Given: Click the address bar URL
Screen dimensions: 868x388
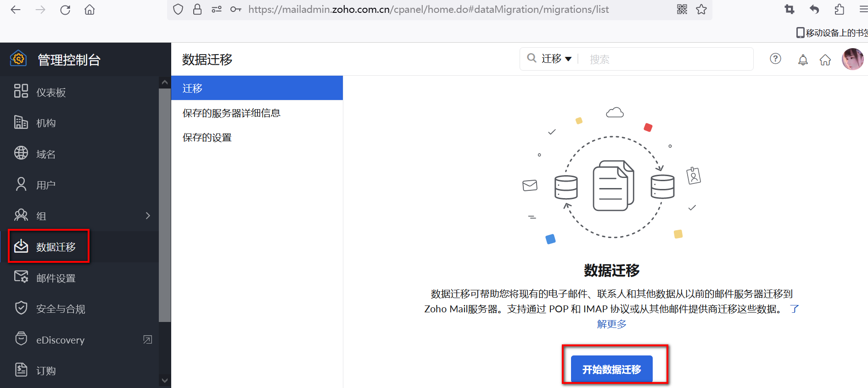Looking at the screenshot, I should point(429,9).
